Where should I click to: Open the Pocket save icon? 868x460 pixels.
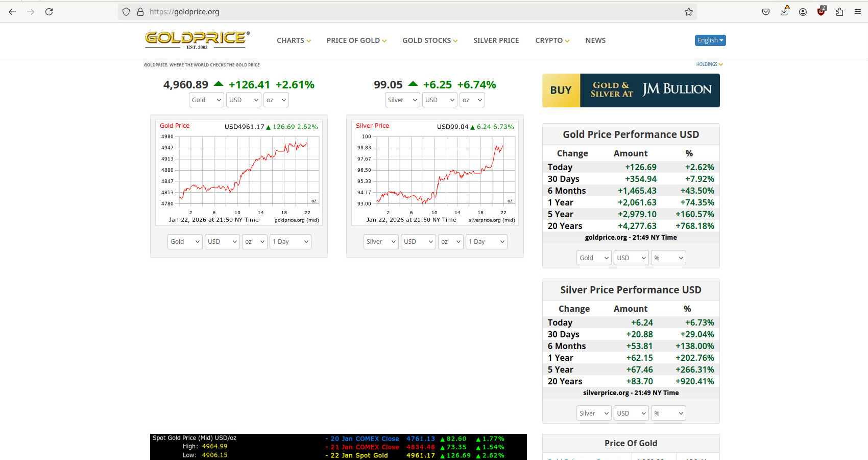pyautogui.click(x=766, y=12)
